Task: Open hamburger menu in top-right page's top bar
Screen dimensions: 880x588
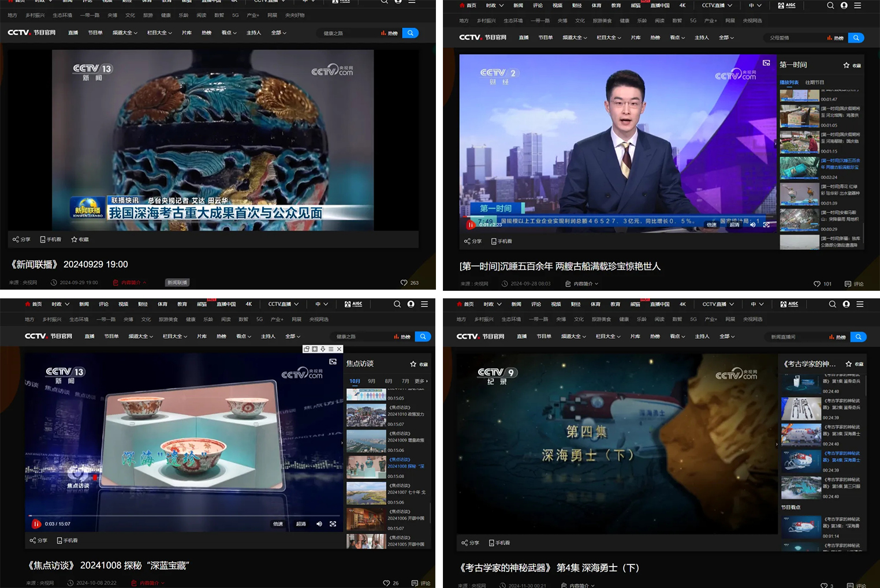Action: tap(857, 5)
